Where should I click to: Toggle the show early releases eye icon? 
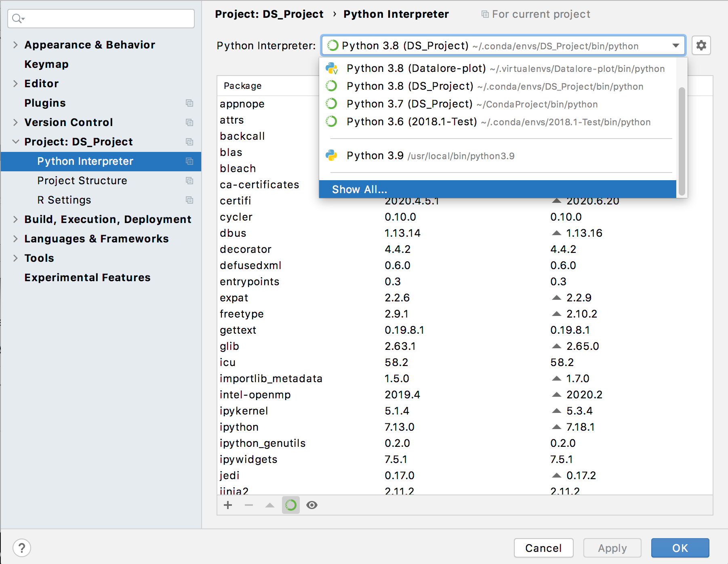(x=312, y=505)
